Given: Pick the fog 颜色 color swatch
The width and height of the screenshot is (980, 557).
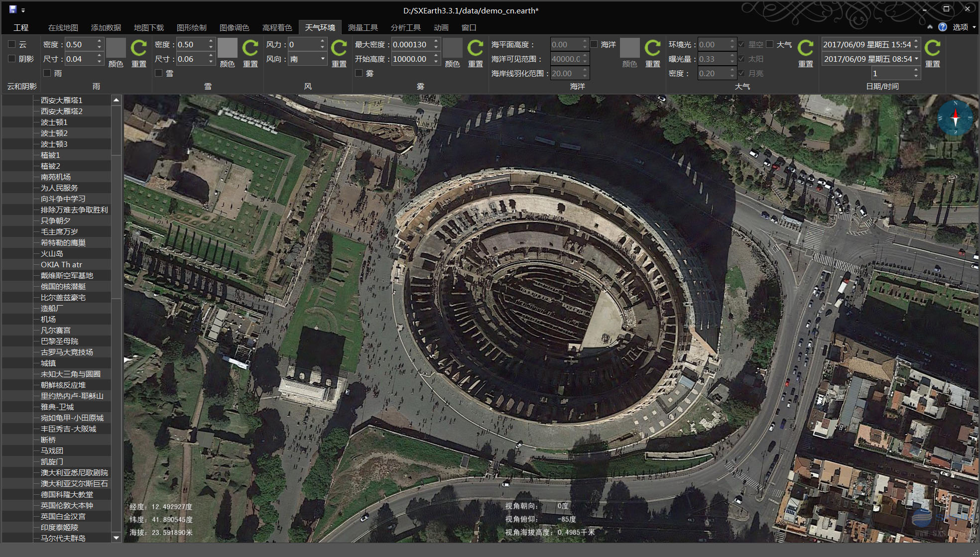Looking at the screenshot, I should tap(453, 48).
